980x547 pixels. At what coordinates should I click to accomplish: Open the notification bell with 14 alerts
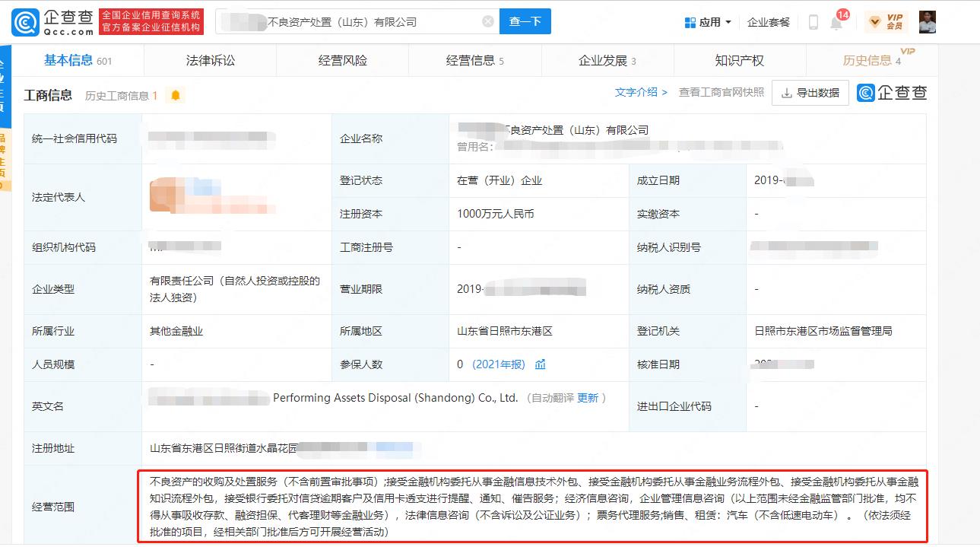[x=834, y=22]
